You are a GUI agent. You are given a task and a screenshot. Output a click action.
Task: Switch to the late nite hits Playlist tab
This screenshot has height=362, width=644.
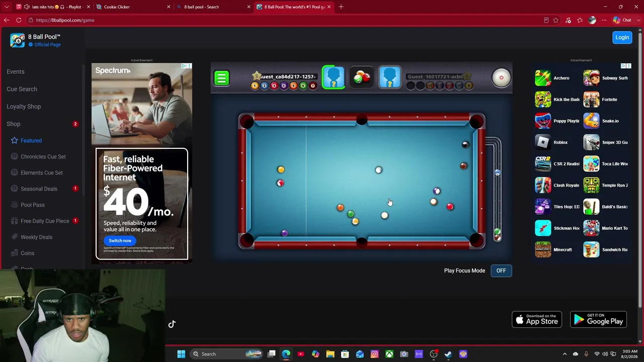[x=53, y=7]
